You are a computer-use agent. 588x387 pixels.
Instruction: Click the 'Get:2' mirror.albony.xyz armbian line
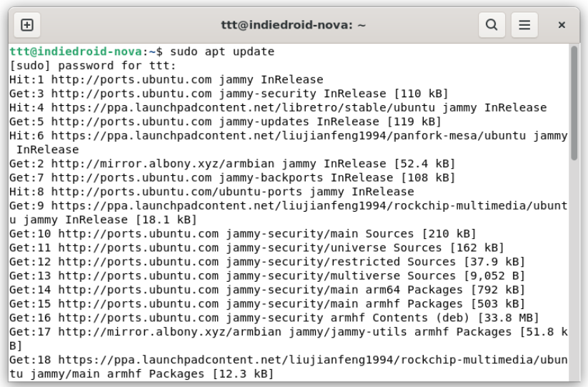232,164
